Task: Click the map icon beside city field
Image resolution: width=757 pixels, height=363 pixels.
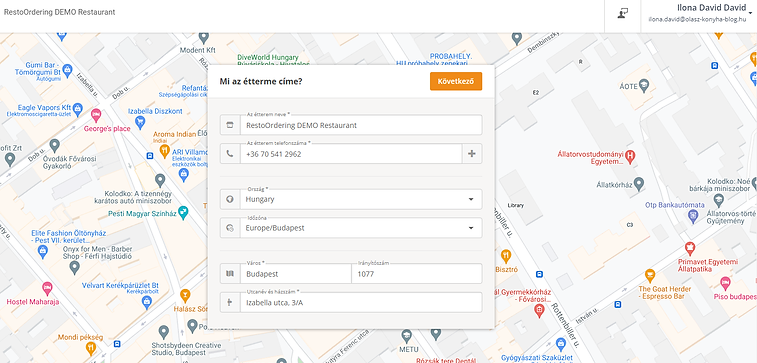Action: (230, 274)
